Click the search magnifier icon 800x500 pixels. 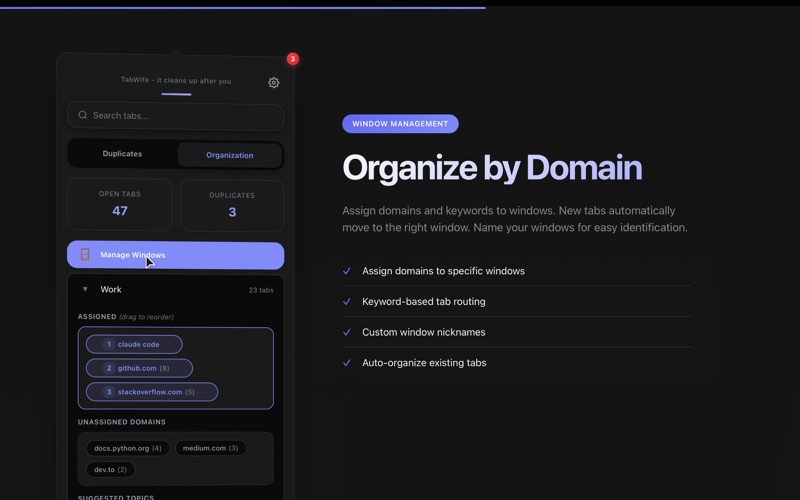(x=83, y=115)
